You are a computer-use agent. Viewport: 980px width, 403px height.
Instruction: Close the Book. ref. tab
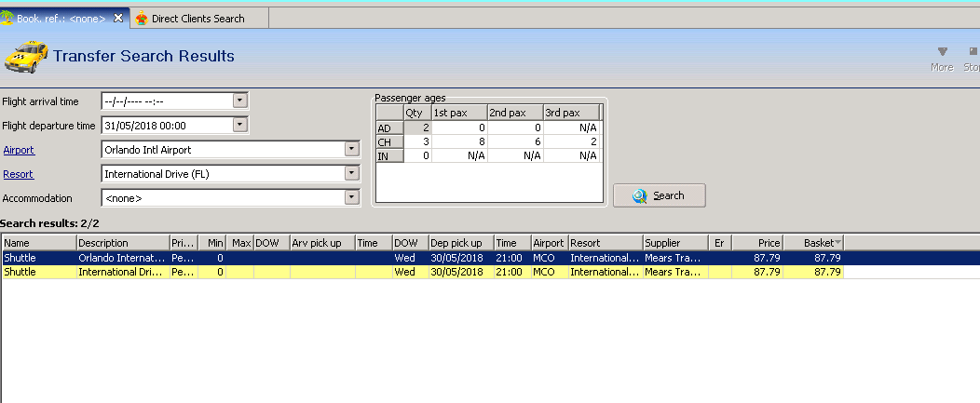[x=118, y=18]
